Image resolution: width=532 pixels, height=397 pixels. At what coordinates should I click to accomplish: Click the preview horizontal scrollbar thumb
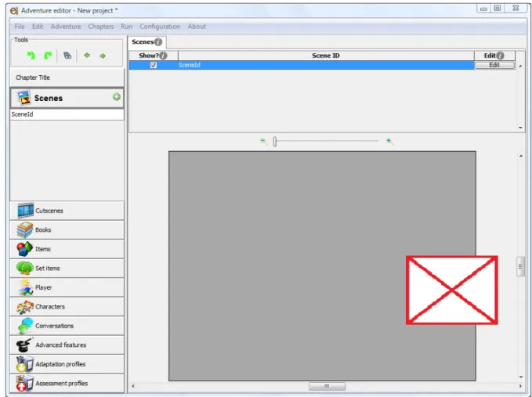pyautogui.click(x=327, y=386)
